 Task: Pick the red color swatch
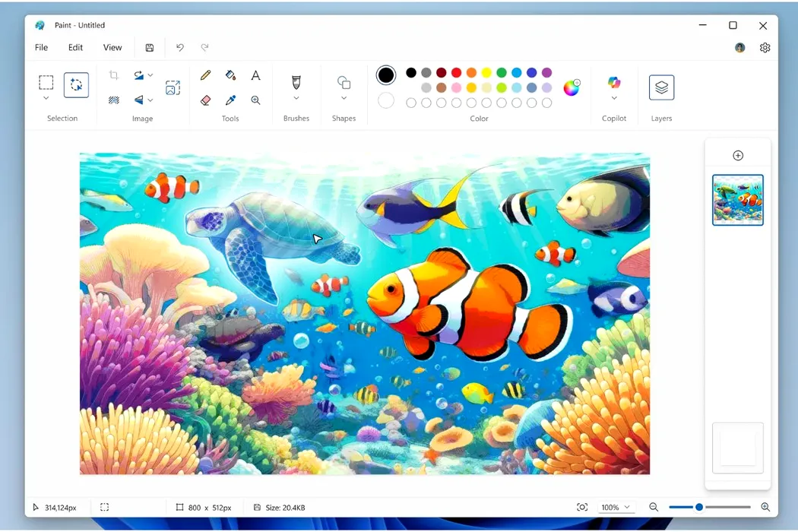pos(457,73)
